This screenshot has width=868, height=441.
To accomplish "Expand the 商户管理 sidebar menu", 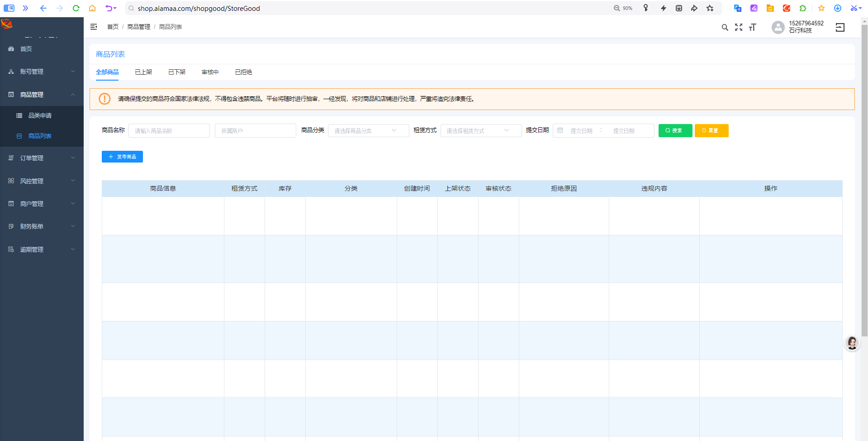I will pyautogui.click(x=42, y=204).
